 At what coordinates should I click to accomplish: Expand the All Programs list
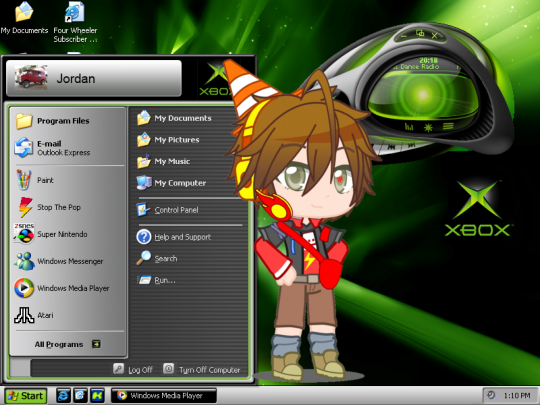[68, 344]
